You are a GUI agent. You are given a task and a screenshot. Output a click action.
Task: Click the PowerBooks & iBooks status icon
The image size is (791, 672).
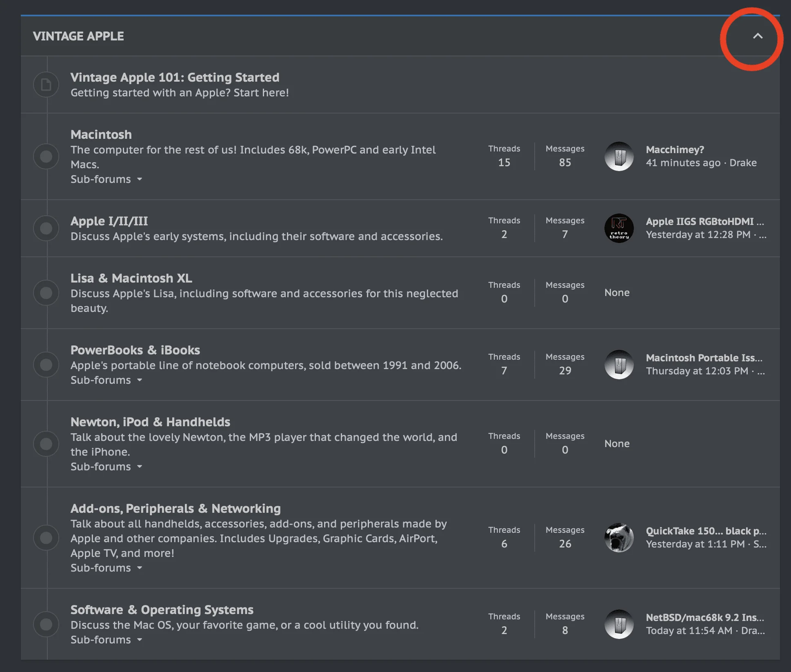(x=46, y=365)
